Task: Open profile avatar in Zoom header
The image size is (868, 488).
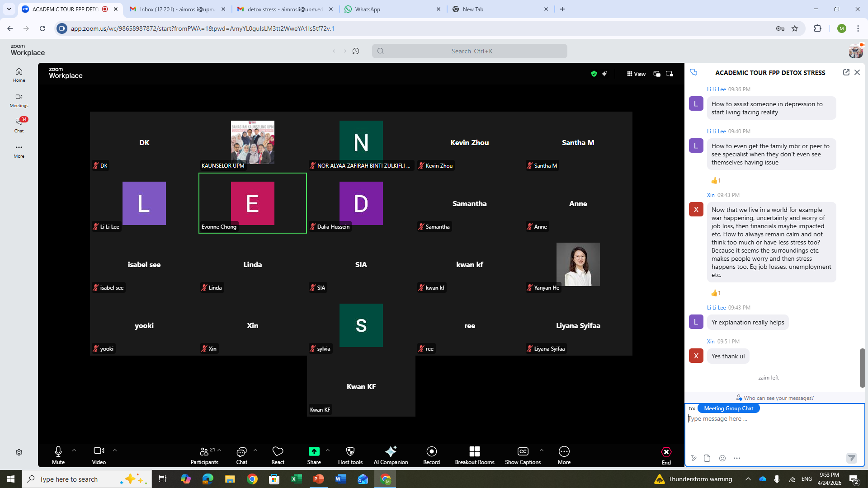Action: (x=855, y=51)
